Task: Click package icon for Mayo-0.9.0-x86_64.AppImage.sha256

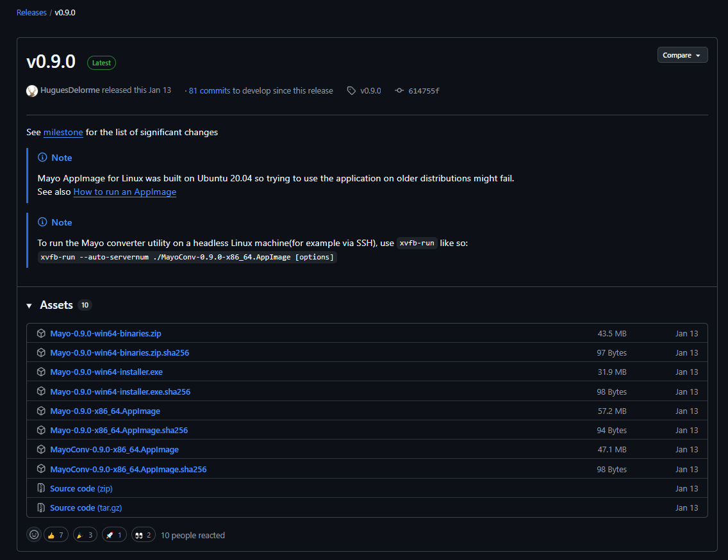Action: 41,430
